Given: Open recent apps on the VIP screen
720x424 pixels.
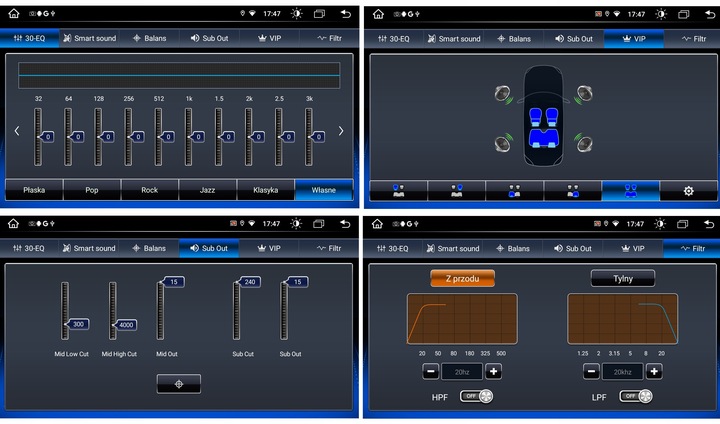Looking at the screenshot, I should tap(684, 14).
